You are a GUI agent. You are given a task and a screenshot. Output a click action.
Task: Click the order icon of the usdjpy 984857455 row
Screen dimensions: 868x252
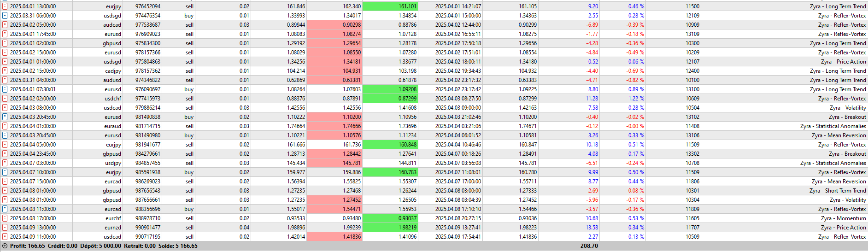(5, 163)
